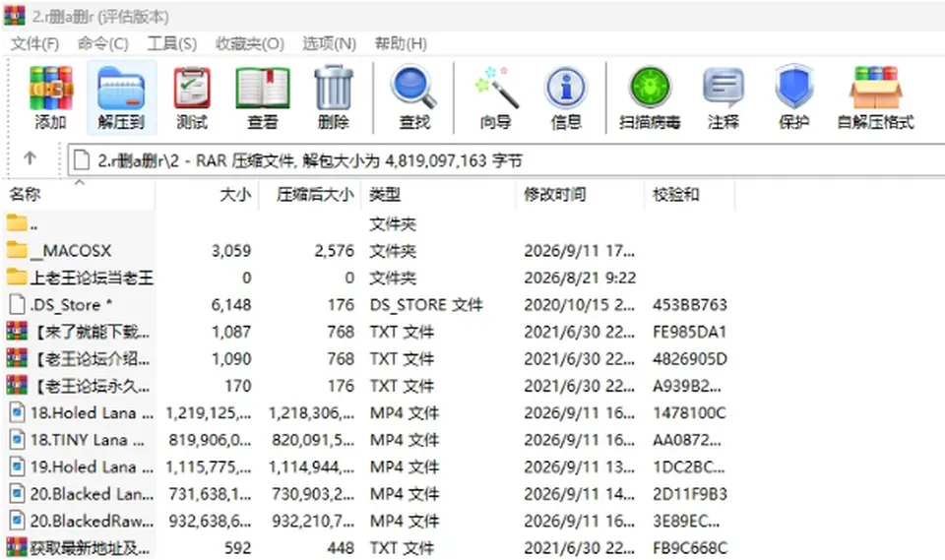The image size is (945, 560).
Task: Click the archive path address field
Action: [x=506, y=160]
